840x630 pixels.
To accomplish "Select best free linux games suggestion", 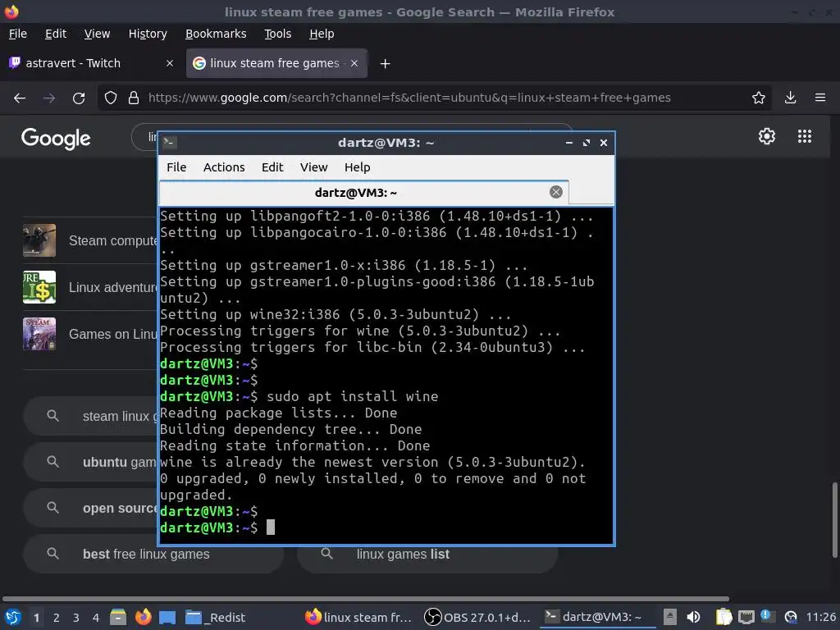I will tap(153, 554).
